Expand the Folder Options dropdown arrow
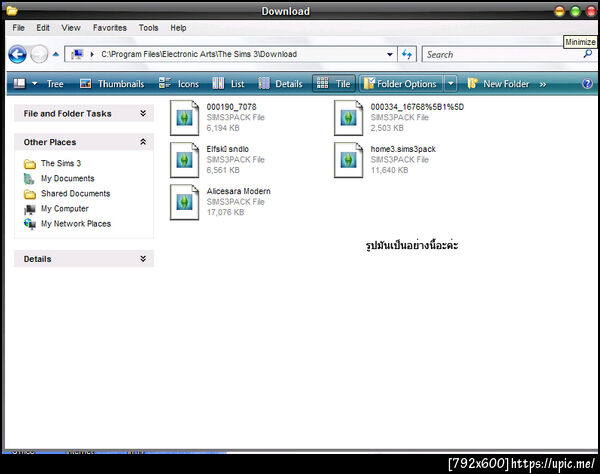The width and height of the screenshot is (600, 474). [x=451, y=84]
